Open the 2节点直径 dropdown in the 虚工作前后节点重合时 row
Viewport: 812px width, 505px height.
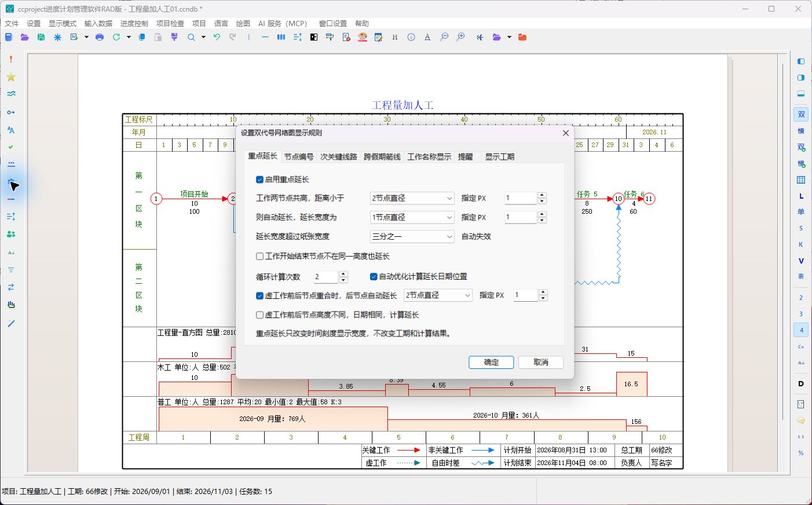(x=438, y=295)
